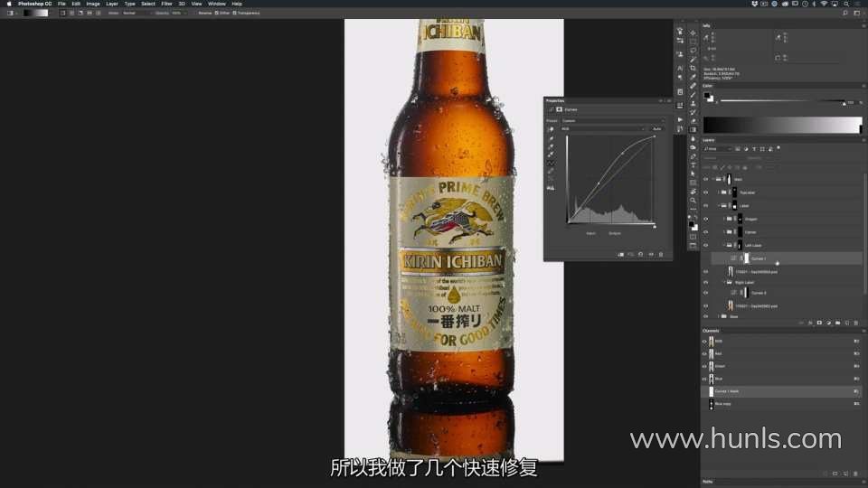This screenshot has height=488, width=868.
Task: Select the Curves 1 layer
Action: [x=786, y=258]
